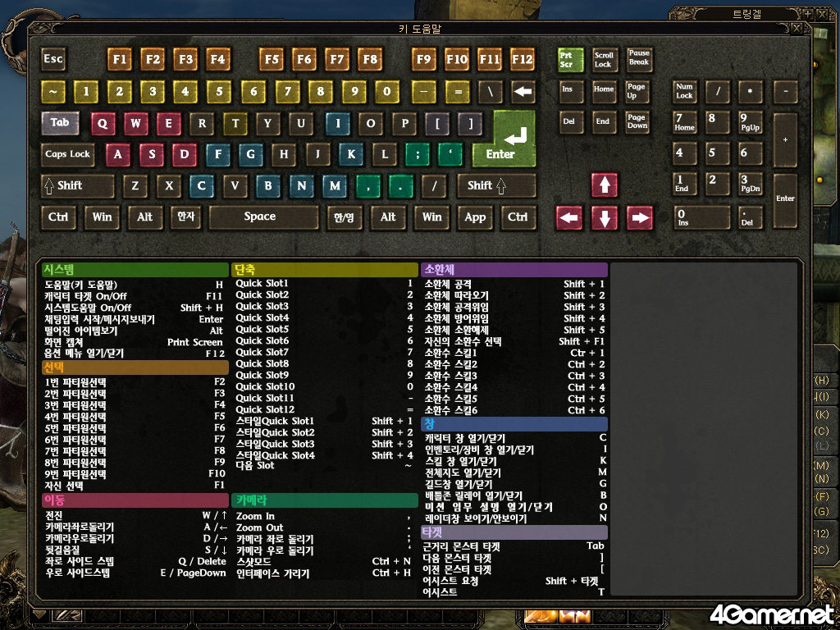This screenshot has height=630, width=840.
Task: Click the Page Up key
Action: pyautogui.click(x=637, y=92)
